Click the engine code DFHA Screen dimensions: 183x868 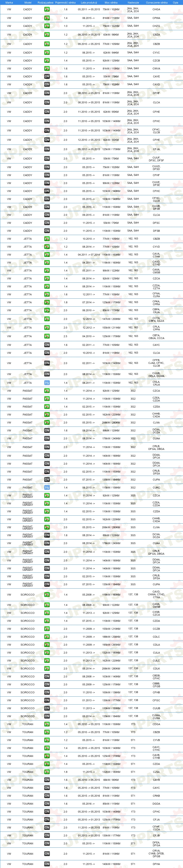[156, 864]
